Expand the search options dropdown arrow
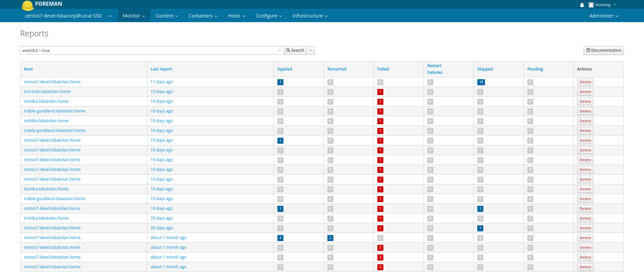This screenshot has height=277, width=644. point(311,50)
